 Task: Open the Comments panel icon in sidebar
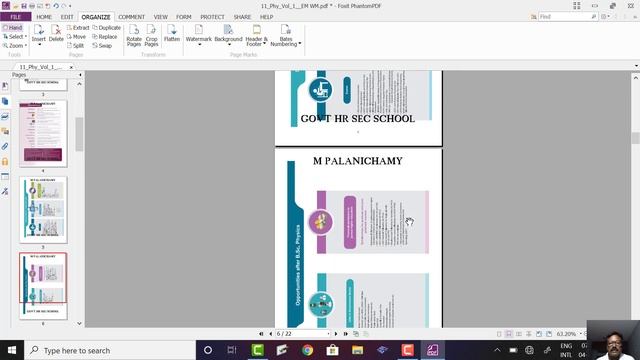(x=5, y=131)
